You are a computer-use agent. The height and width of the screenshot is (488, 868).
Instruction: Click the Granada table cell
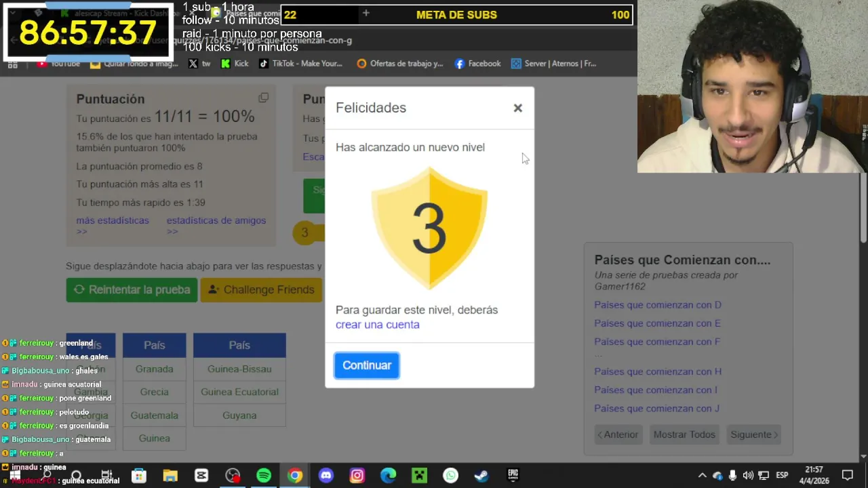[x=154, y=369]
